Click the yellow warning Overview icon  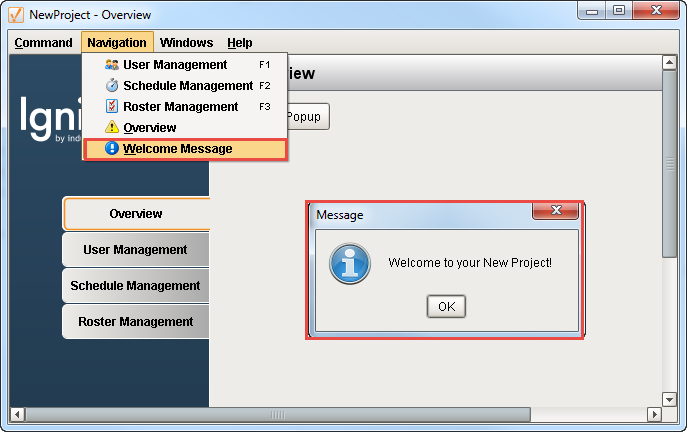112,128
